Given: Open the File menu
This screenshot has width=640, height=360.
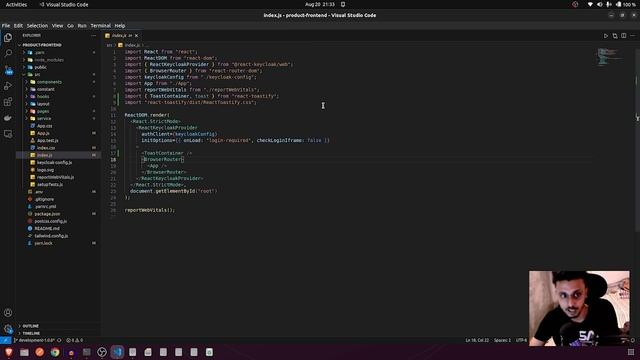Looking at the screenshot, I should click(x=6, y=25).
